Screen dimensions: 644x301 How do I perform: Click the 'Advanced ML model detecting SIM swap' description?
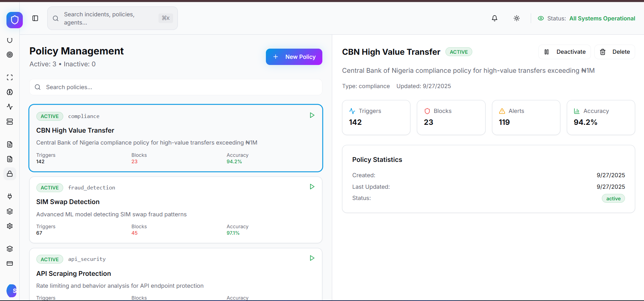112,215
